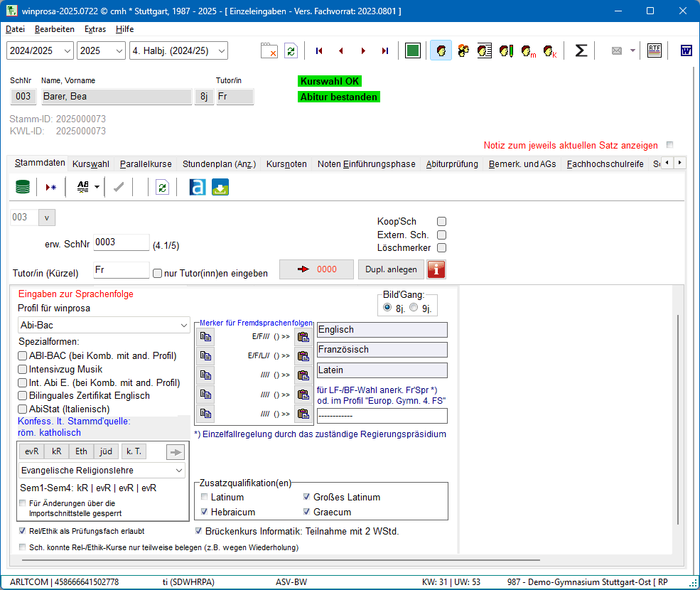Click the red info button
The width and height of the screenshot is (700, 590).
tap(436, 269)
